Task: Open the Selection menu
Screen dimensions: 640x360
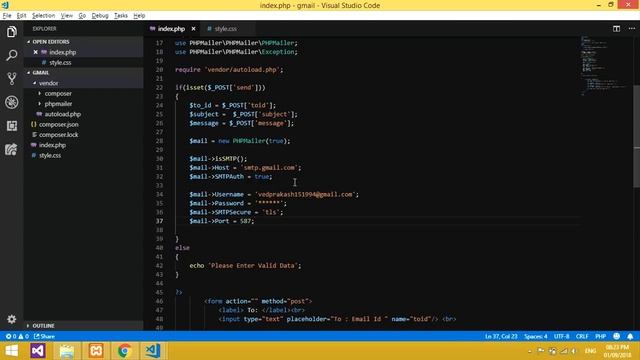Action: (x=43, y=16)
